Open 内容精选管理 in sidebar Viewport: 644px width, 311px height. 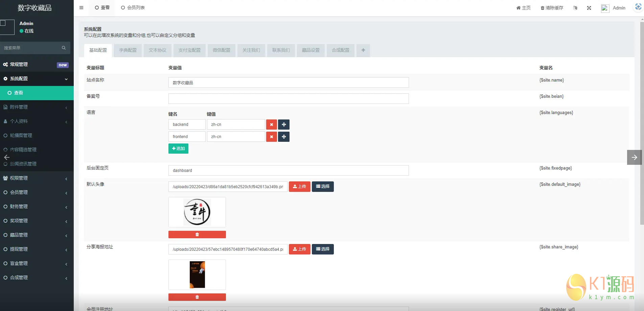click(x=37, y=150)
